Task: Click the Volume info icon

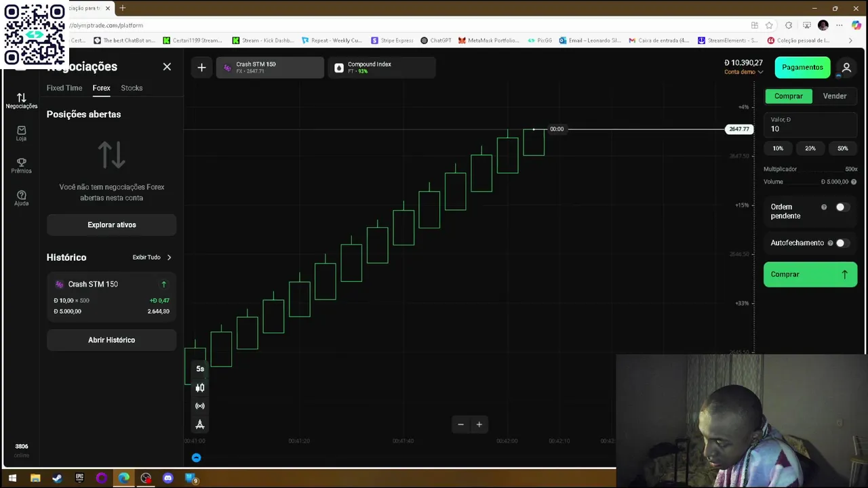Action: (x=854, y=182)
